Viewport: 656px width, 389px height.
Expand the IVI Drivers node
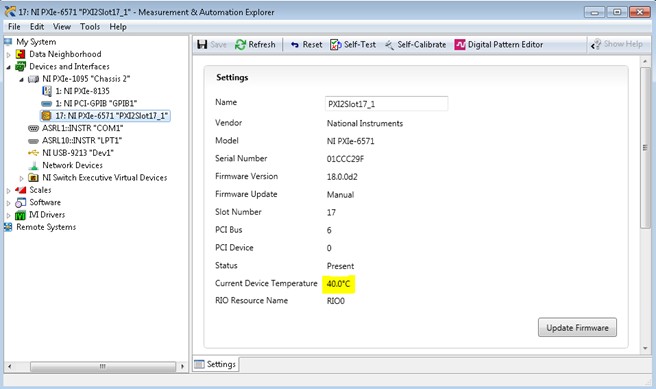[8, 215]
